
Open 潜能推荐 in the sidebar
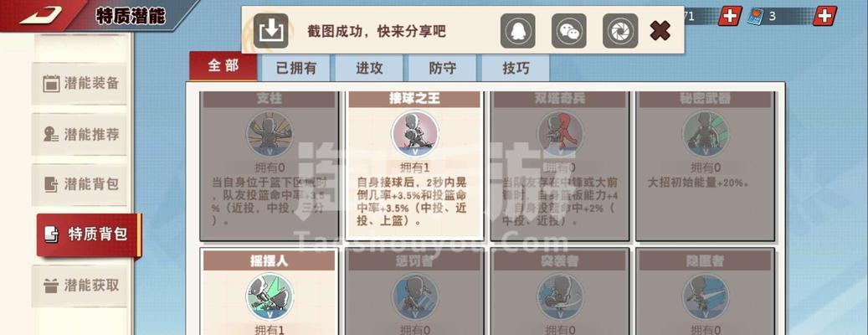80,135
